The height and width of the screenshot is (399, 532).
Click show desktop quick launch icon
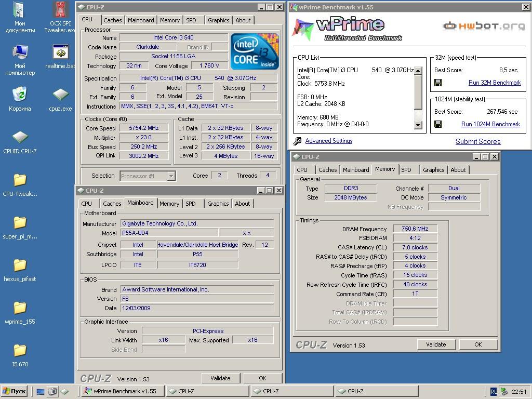click(41, 392)
